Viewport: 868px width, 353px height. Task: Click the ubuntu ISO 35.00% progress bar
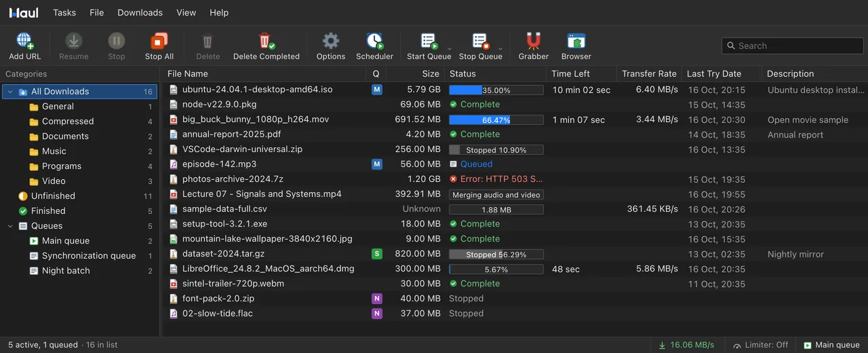click(496, 90)
